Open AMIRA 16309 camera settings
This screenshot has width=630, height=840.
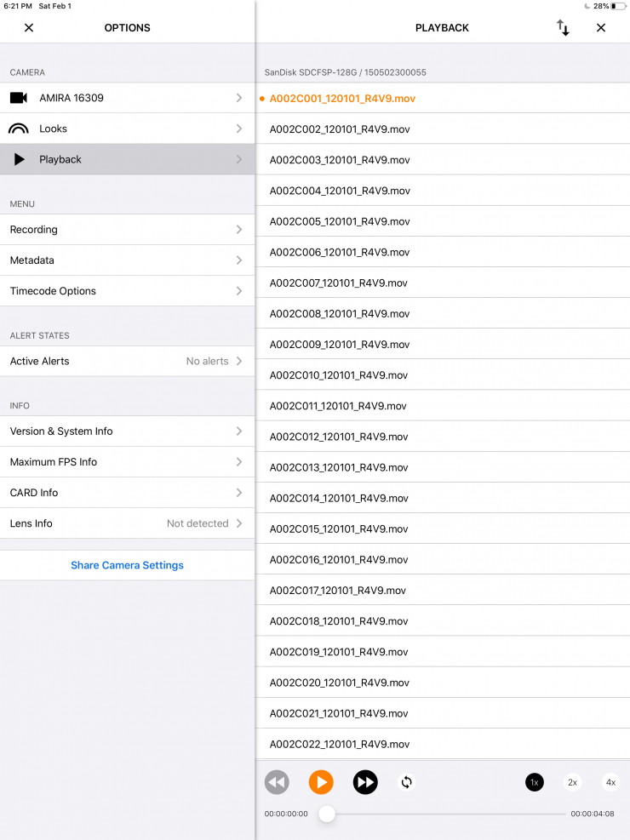coord(127,98)
